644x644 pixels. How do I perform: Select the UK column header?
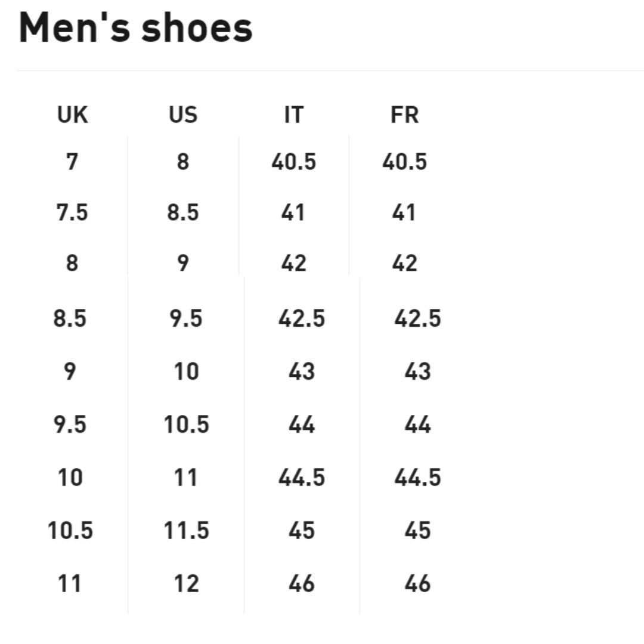point(72,114)
